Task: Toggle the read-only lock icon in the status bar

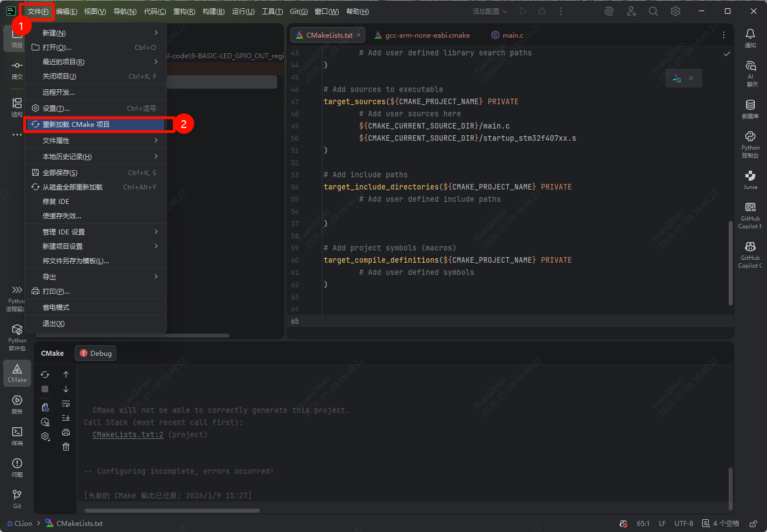Action: click(x=753, y=524)
